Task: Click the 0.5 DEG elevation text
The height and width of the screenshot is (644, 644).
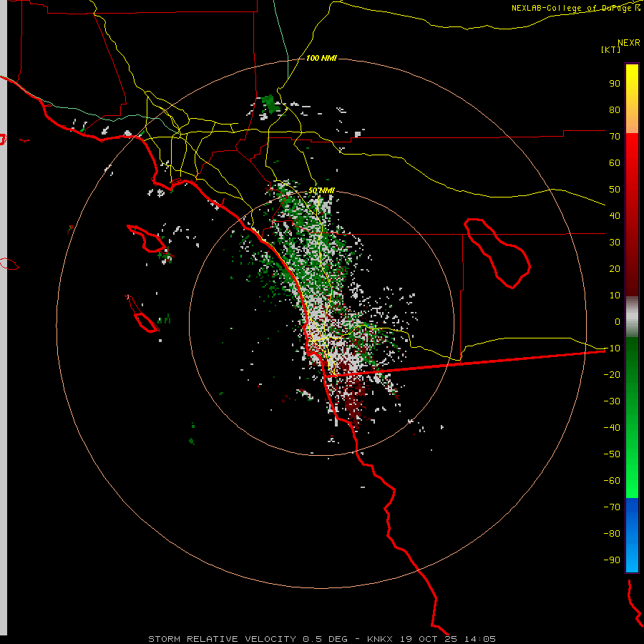Action: click(326, 639)
